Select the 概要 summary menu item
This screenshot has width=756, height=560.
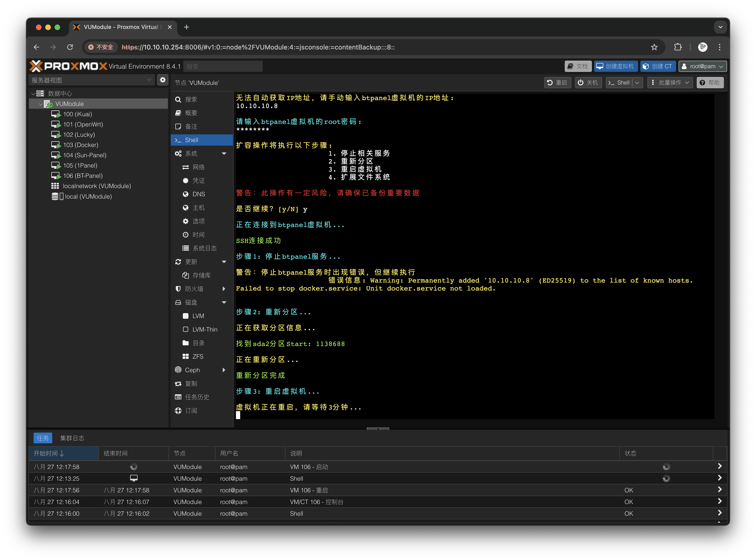191,113
